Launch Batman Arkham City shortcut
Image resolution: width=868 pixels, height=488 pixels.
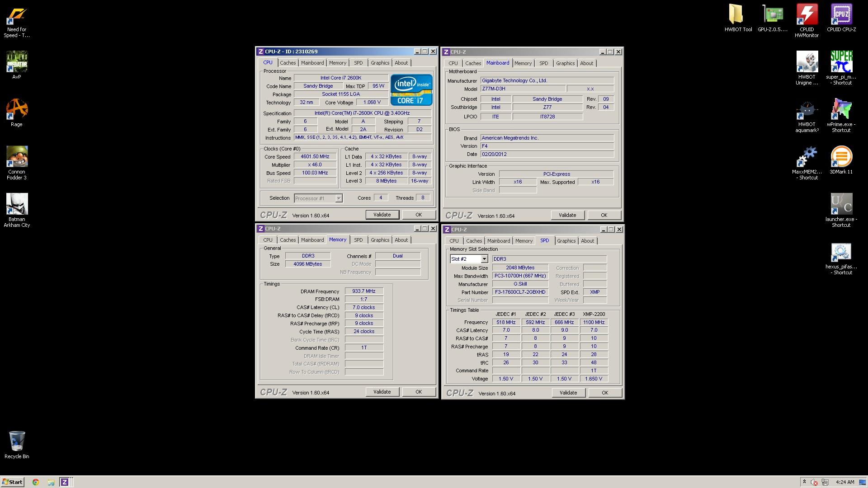(x=17, y=210)
